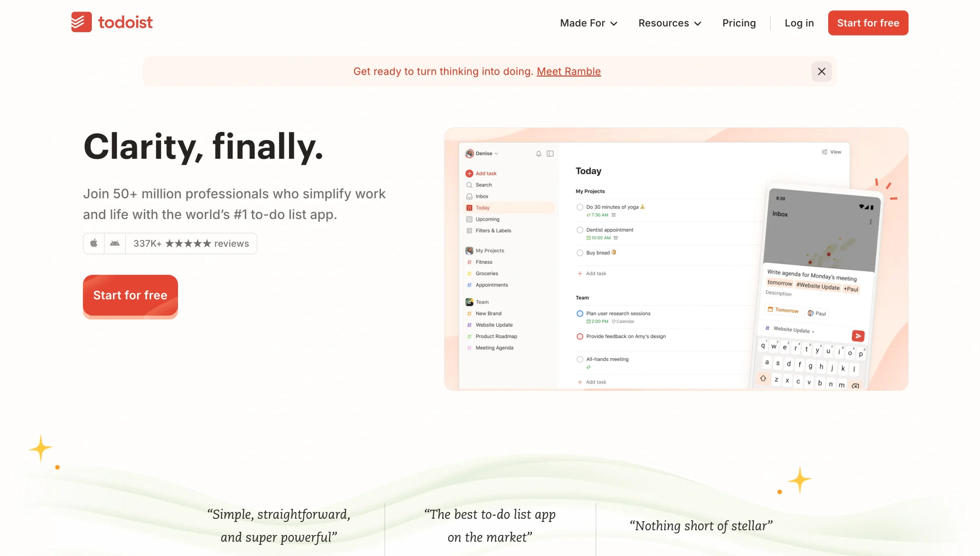Image resolution: width=980 pixels, height=556 pixels.
Task: Click the hash icon next to New Brand
Action: (x=469, y=313)
